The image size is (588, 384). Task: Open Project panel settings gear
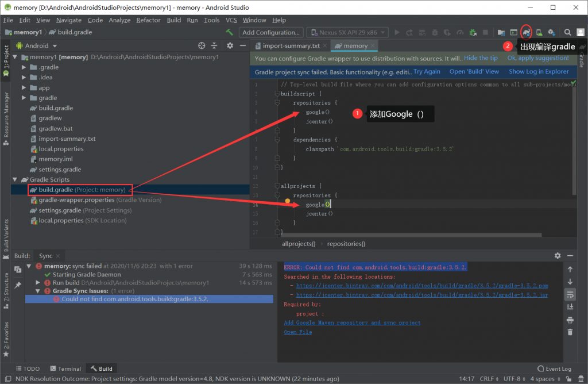click(230, 45)
